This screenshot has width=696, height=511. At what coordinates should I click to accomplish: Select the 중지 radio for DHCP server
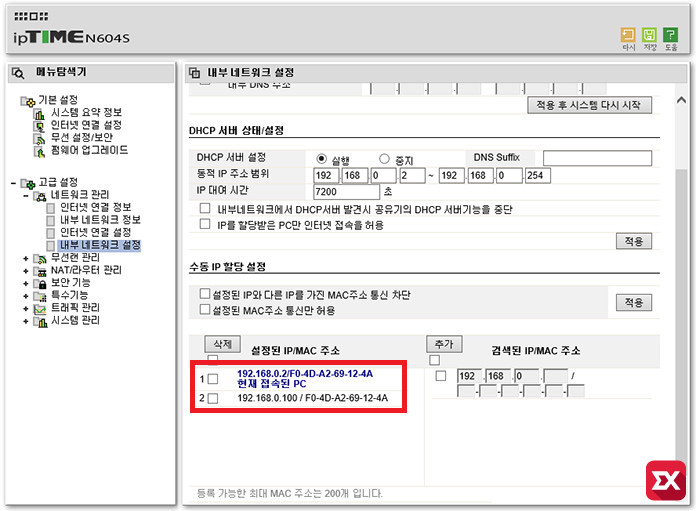coord(385,159)
